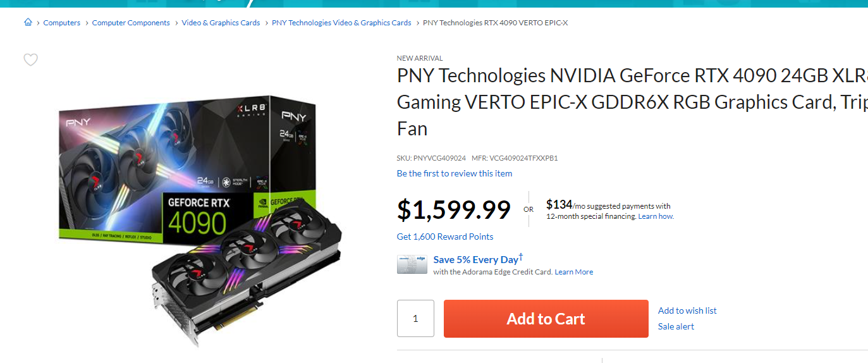Click Learn More about Edge card
The height and width of the screenshot is (363, 868).
pos(574,272)
